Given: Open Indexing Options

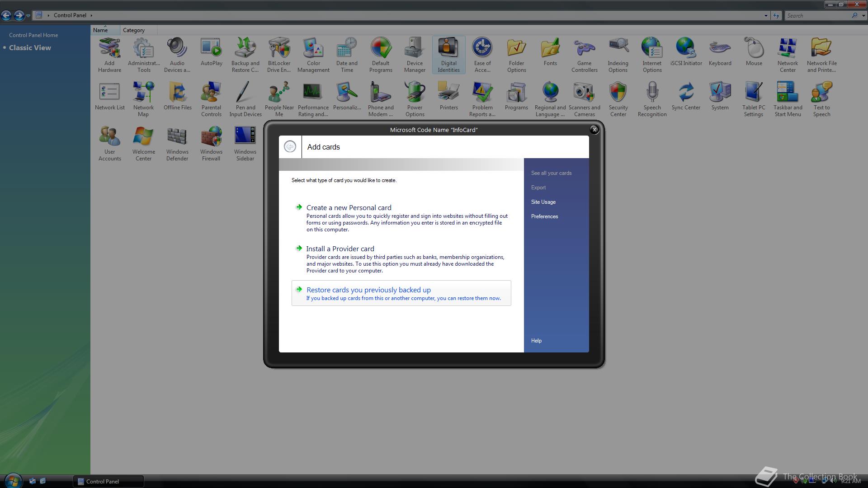Looking at the screenshot, I should (x=618, y=55).
